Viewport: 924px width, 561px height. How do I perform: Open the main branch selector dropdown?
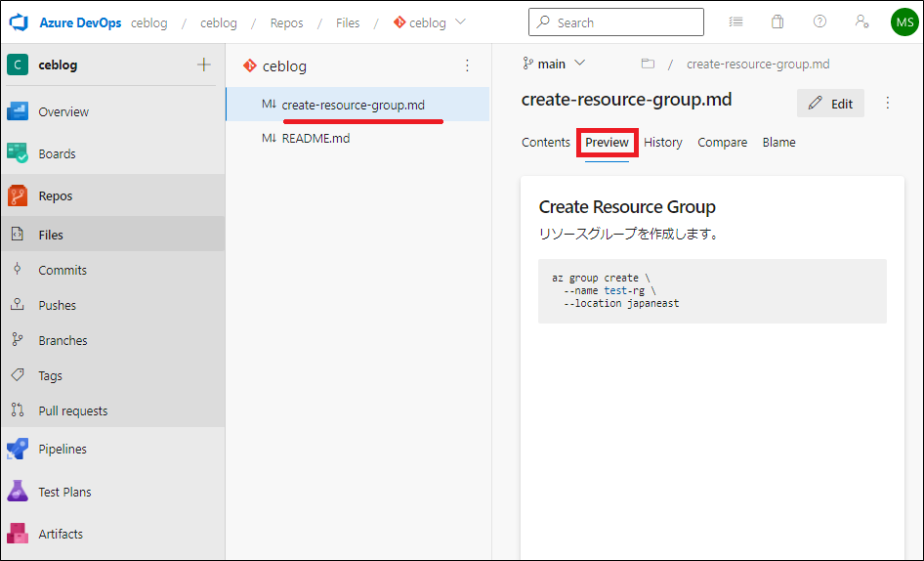tap(554, 64)
